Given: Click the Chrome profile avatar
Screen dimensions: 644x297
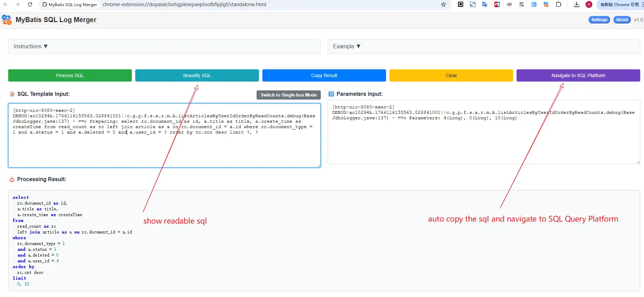Looking at the screenshot, I should coord(589,4).
